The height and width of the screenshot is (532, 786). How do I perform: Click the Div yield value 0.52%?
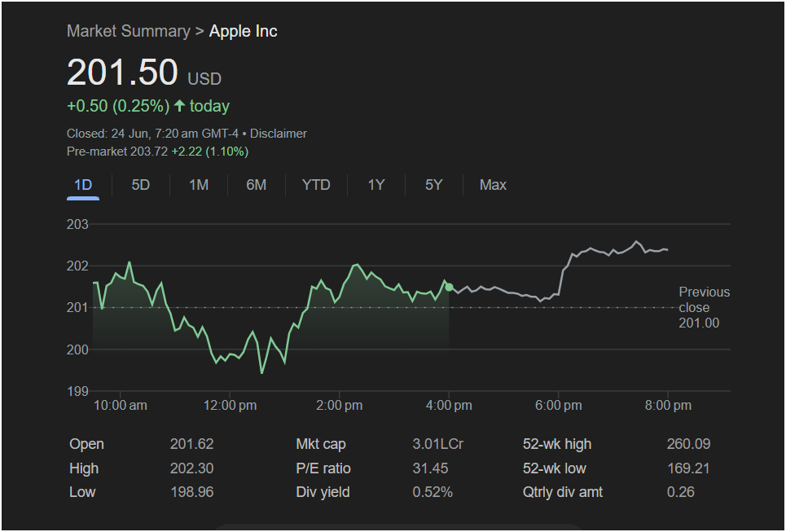pos(433,492)
